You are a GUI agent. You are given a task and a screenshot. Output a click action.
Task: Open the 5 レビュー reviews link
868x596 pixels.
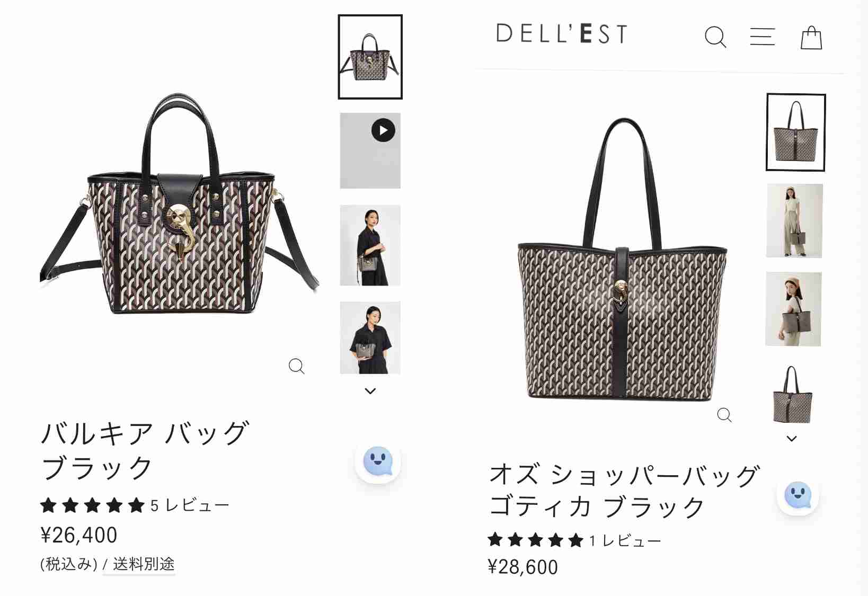[x=190, y=505]
